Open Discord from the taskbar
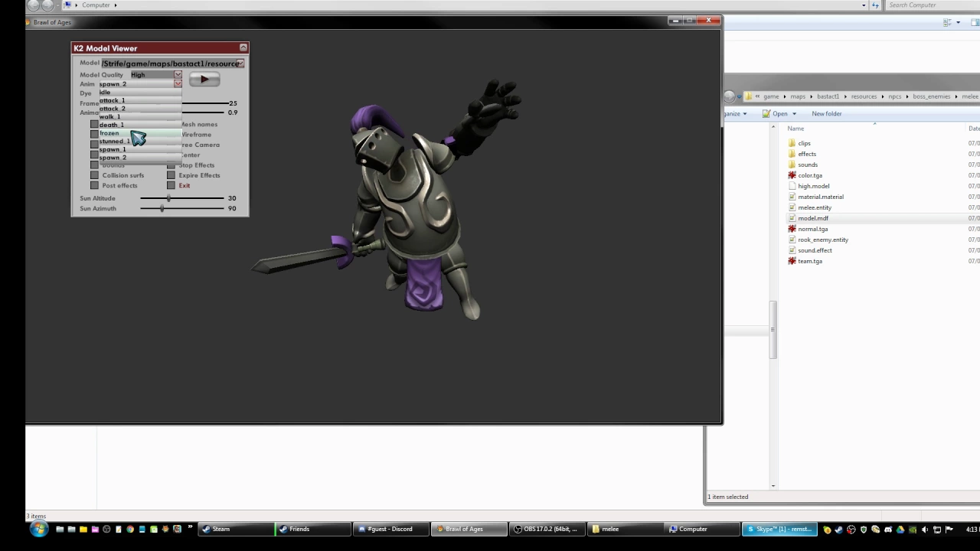This screenshot has width=980, height=551. [392, 529]
